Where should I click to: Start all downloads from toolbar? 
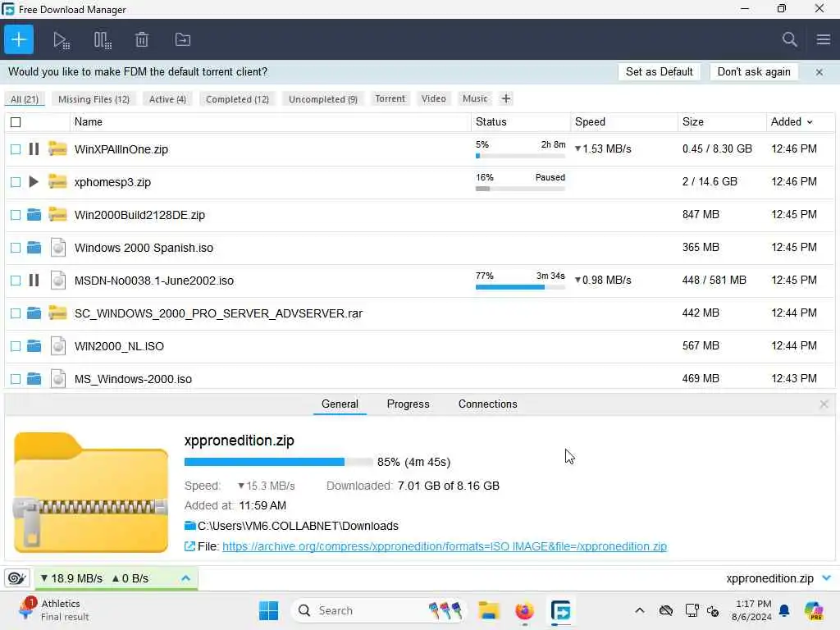coord(61,40)
